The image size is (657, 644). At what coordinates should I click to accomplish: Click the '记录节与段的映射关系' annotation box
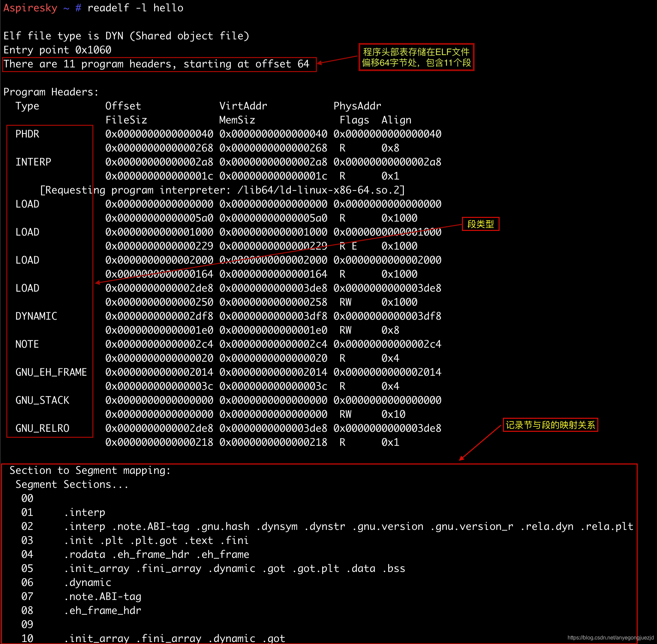coord(550,425)
